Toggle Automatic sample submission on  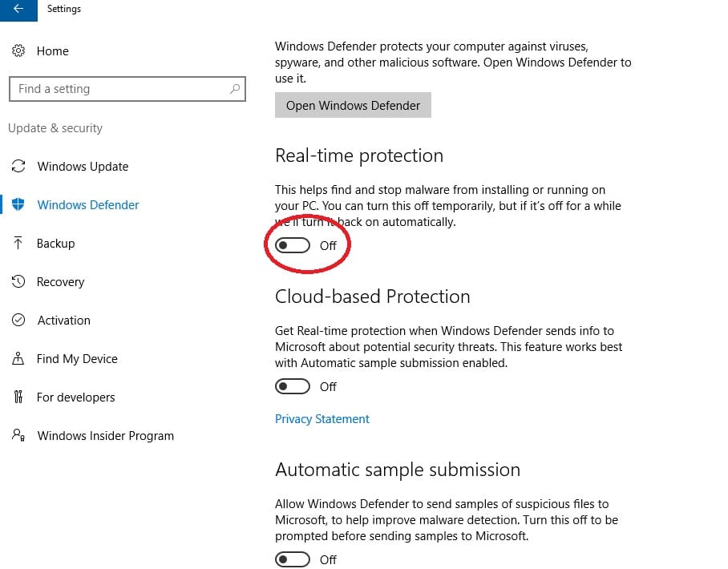pos(293,559)
